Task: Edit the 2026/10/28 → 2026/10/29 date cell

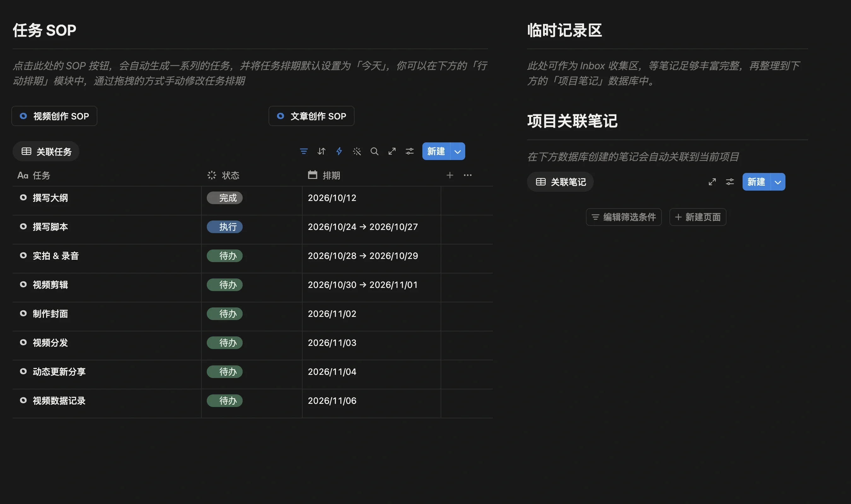Action: coord(371,258)
